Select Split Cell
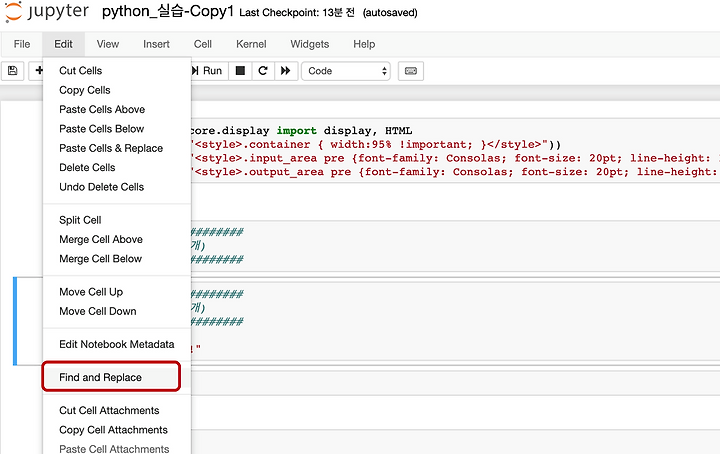The width and height of the screenshot is (720, 454). point(117,220)
